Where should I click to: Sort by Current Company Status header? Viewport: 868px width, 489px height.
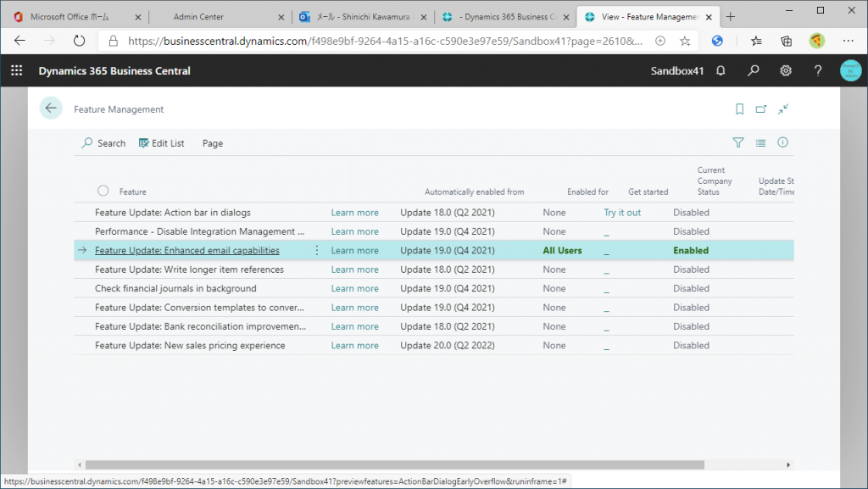[715, 181]
